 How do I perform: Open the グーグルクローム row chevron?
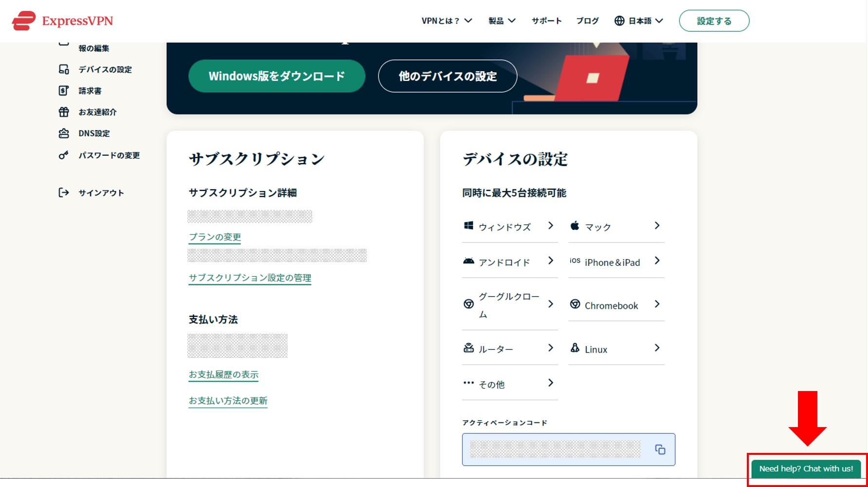(550, 304)
